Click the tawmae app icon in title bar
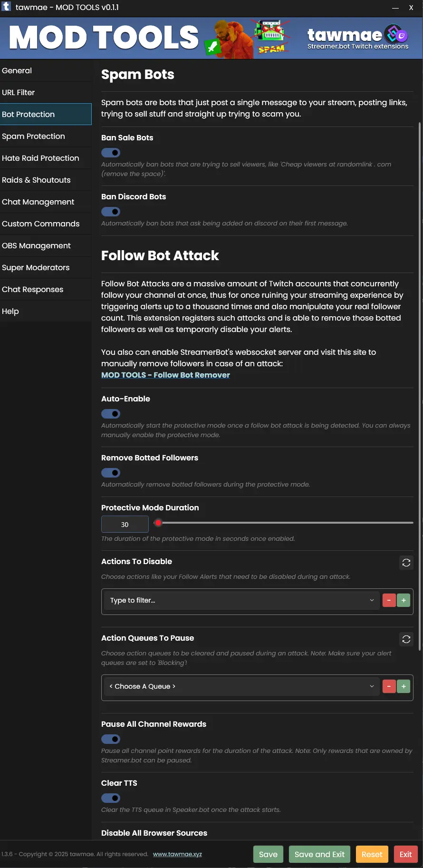This screenshot has width=423, height=868. click(x=6, y=7)
